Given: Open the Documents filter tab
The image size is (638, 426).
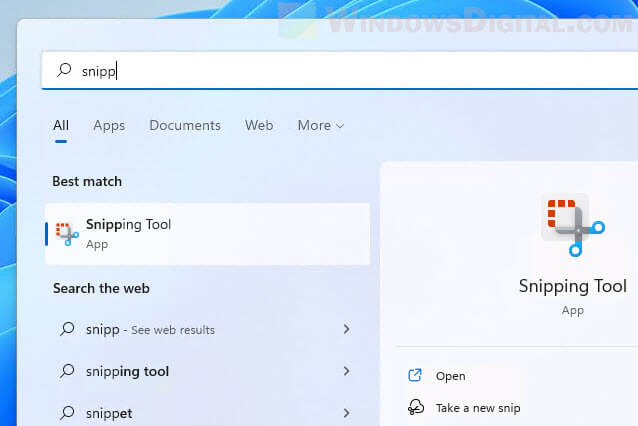Looking at the screenshot, I should coord(185,125).
